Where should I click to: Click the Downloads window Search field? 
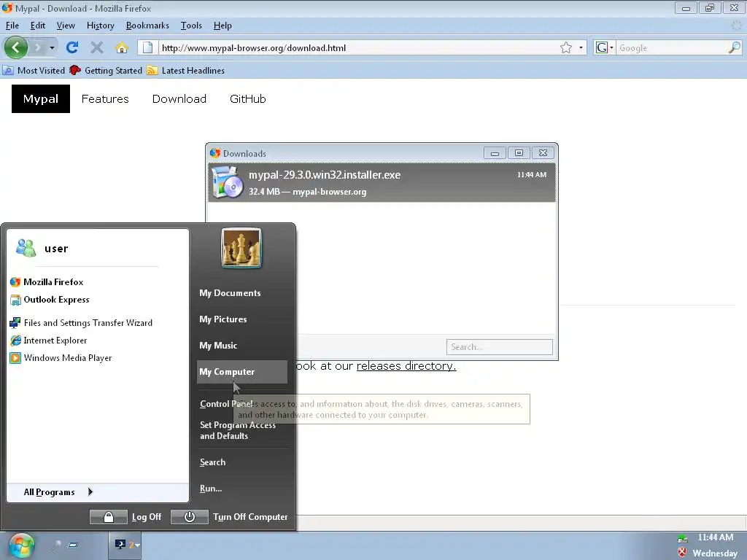coord(499,346)
